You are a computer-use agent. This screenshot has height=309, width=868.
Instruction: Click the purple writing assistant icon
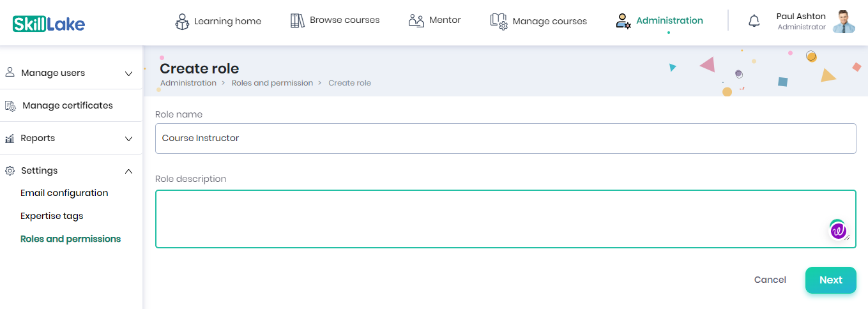tap(838, 230)
